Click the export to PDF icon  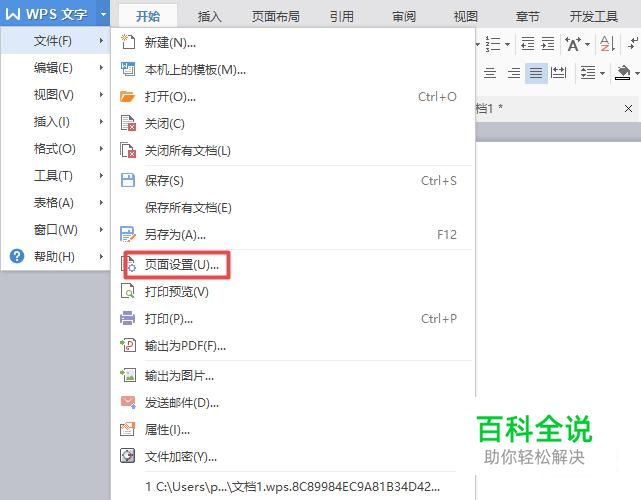(x=128, y=345)
